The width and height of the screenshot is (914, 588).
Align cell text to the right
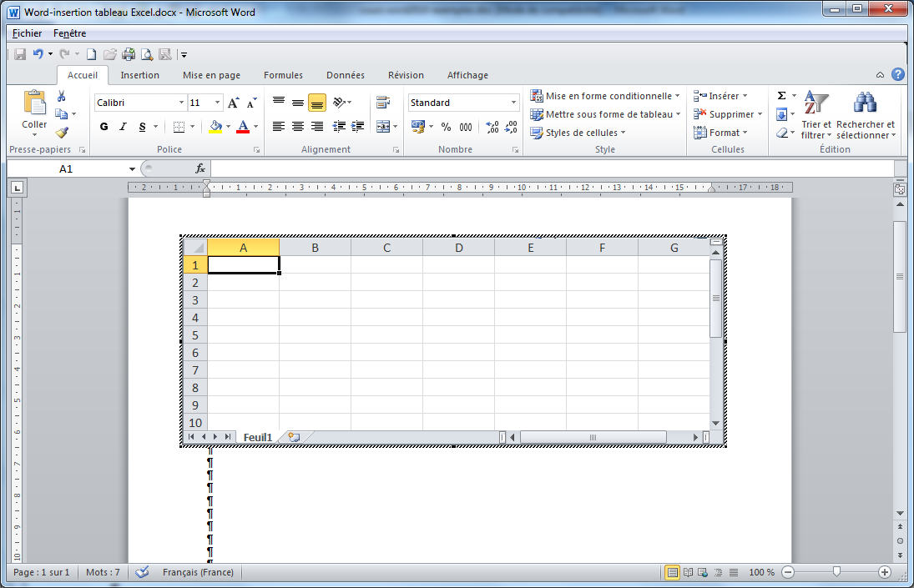click(317, 126)
